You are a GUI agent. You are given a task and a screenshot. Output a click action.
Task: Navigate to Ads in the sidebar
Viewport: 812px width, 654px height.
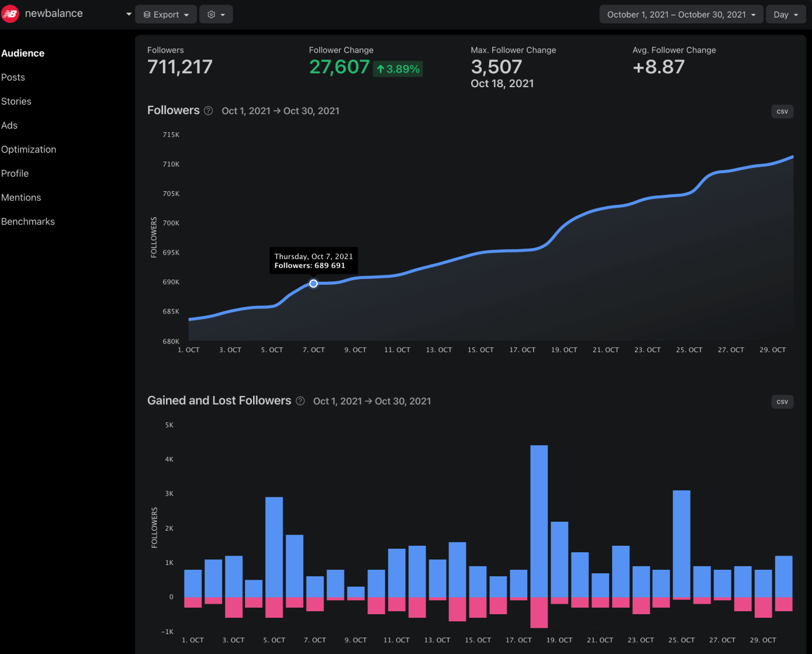9,125
